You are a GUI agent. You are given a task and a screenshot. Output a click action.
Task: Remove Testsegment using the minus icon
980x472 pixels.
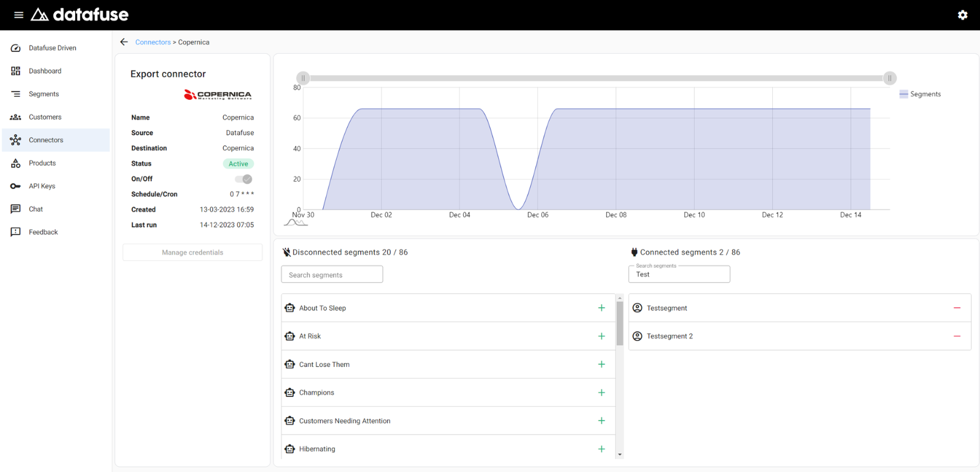tap(957, 308)
